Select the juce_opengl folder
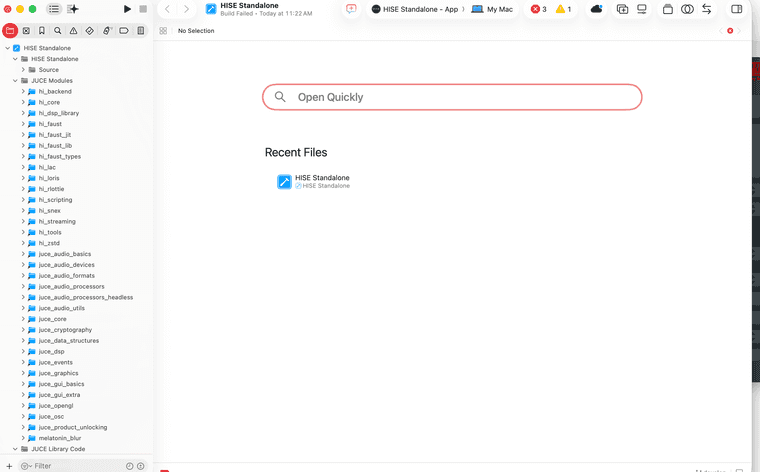Viewport: 760px width, 472px height. pyautogui.click(x=56, y=406)
